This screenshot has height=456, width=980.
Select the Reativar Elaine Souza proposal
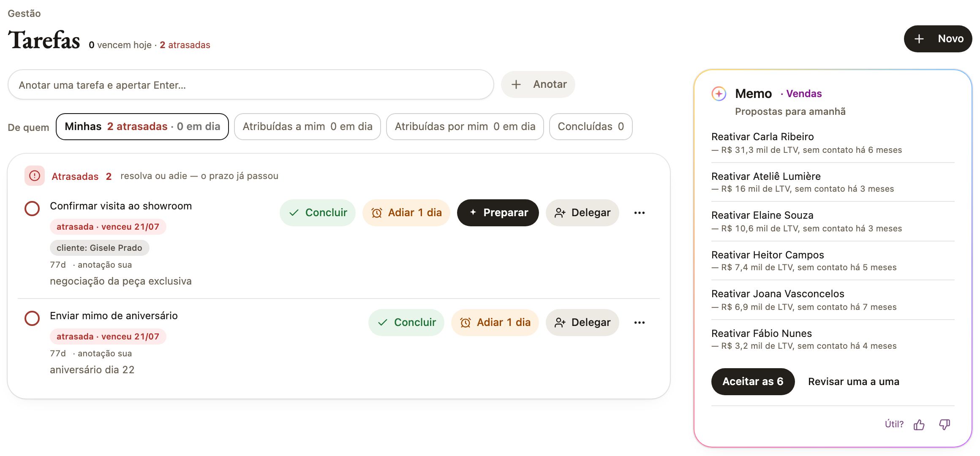[833, 222]
